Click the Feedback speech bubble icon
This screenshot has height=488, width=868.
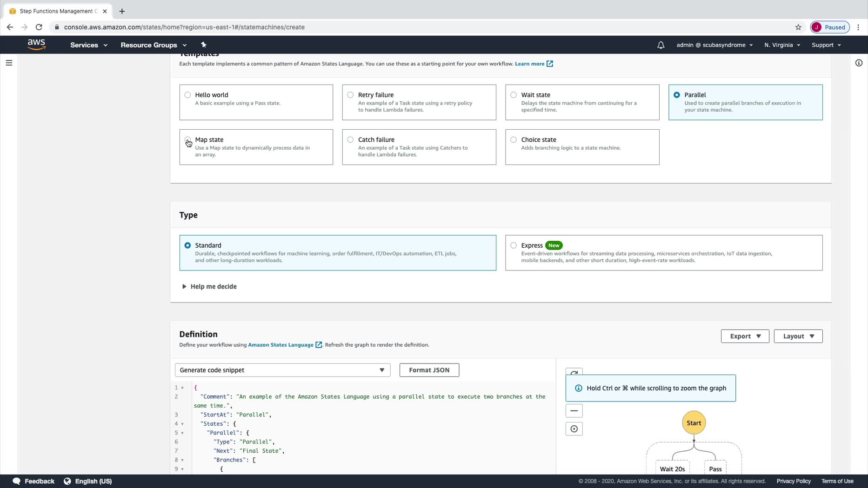[16, 481]
